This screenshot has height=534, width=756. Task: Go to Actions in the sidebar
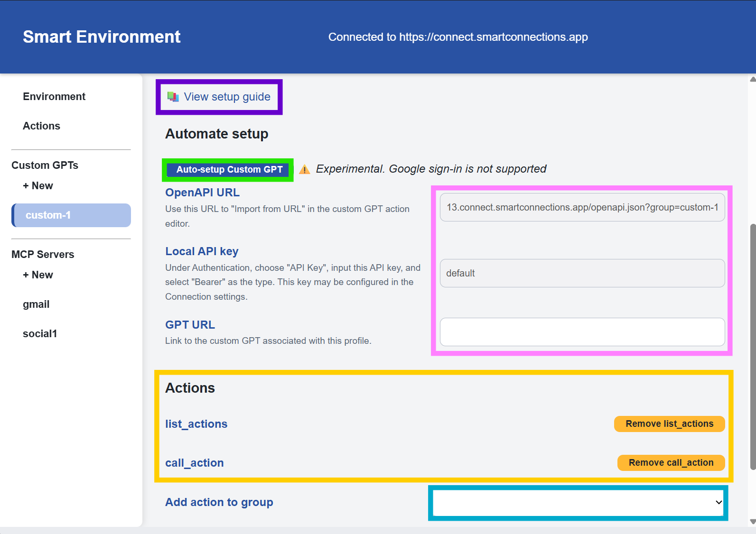[x=42, y=126]
